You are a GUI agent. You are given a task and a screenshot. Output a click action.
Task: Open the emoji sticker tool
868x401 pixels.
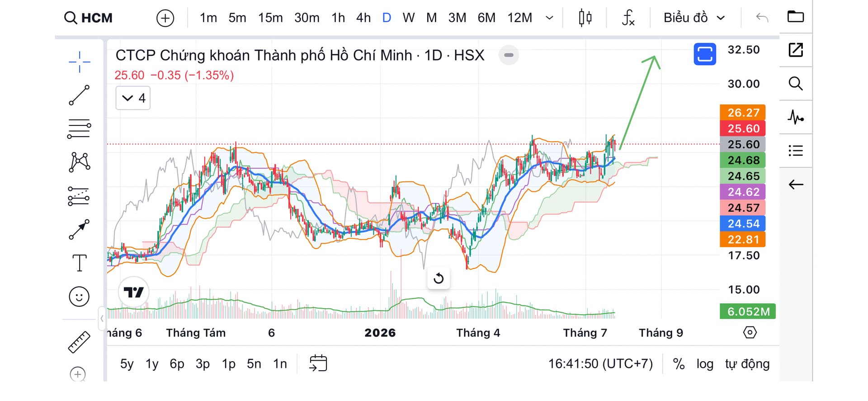pyautogui.click(x=79, y=296)
